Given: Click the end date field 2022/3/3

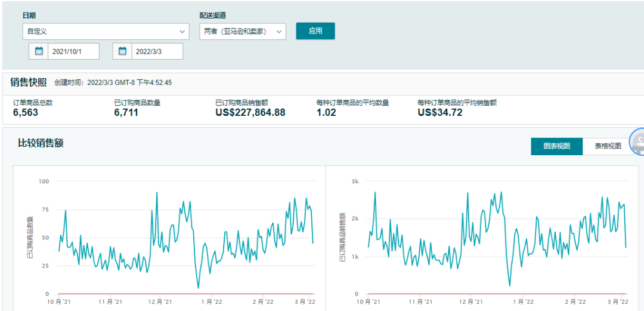Looking at the screenshot, I should (x=157, y=51).
